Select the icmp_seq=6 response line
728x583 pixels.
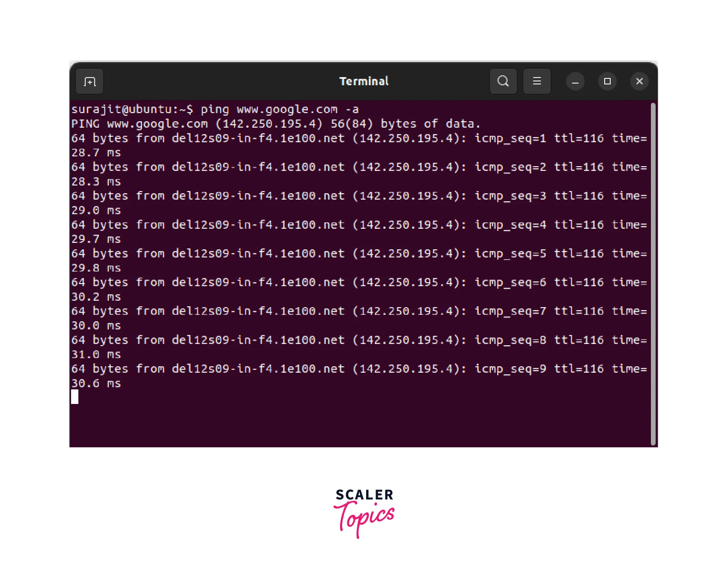coord(359,289)
